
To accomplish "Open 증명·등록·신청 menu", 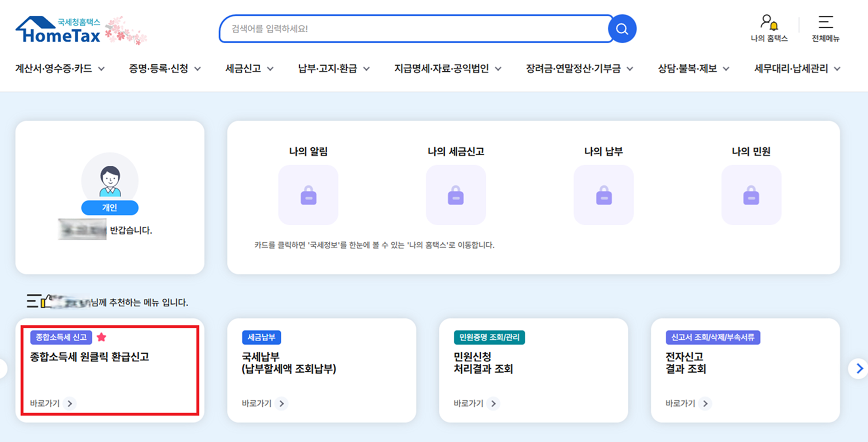I will coord(164,69).
